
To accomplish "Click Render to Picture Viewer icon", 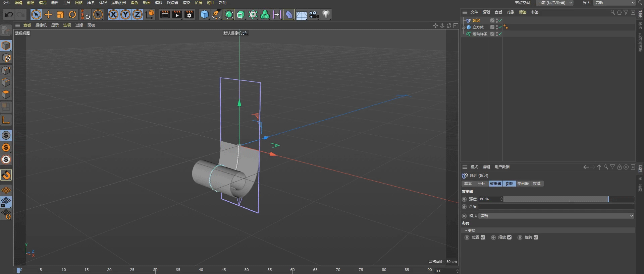I will [x=177, y=14].
